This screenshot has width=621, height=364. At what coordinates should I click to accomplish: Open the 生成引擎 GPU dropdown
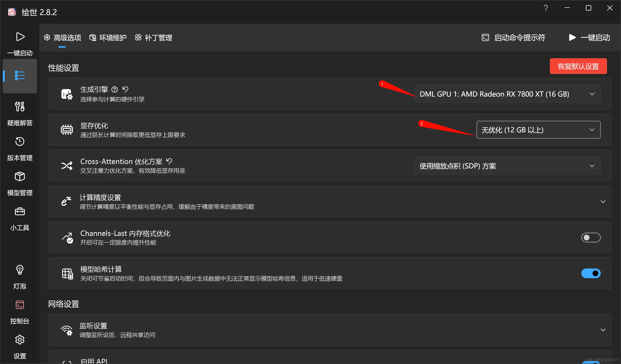(x=507, y=94)
